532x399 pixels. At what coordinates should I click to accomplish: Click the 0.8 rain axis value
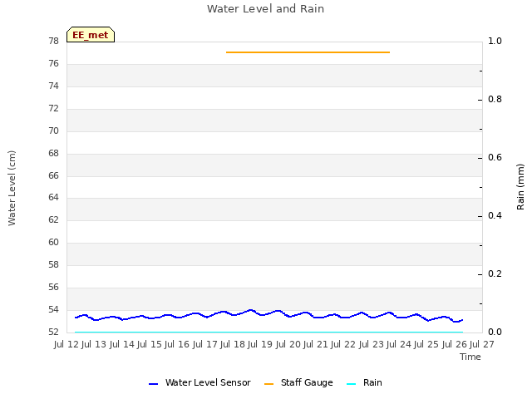(495, 99)
